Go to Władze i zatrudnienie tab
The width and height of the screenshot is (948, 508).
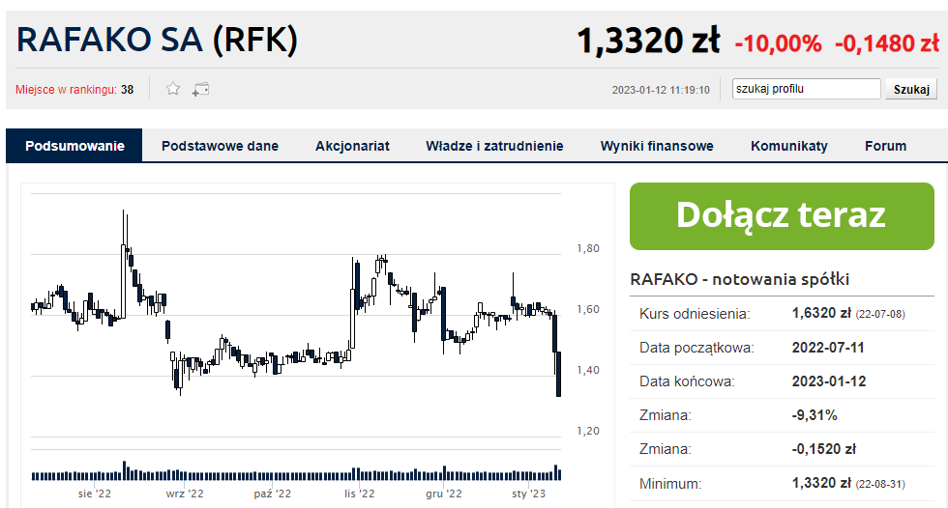tap(495, 146)
